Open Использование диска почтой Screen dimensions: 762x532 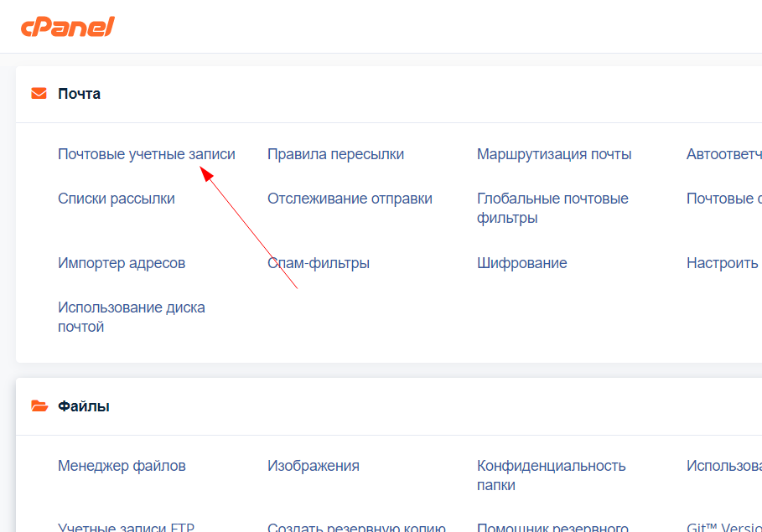(131, 317)
